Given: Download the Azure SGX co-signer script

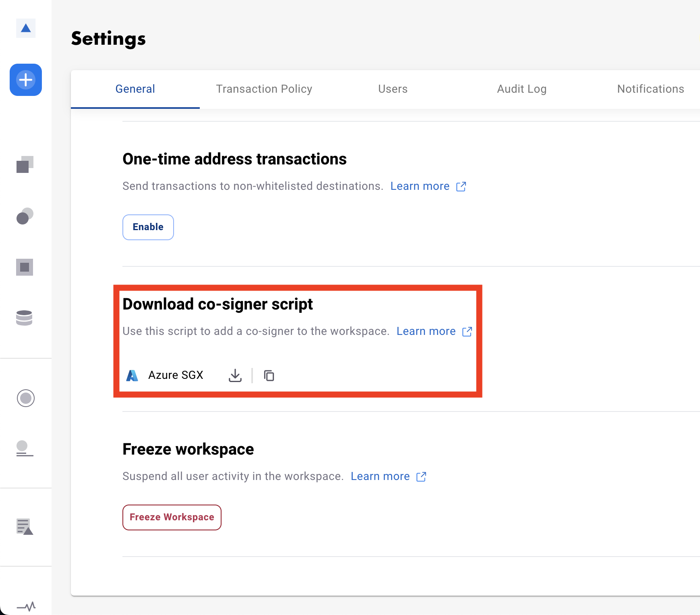Looking at the screenshot, I should pos(235,376).
